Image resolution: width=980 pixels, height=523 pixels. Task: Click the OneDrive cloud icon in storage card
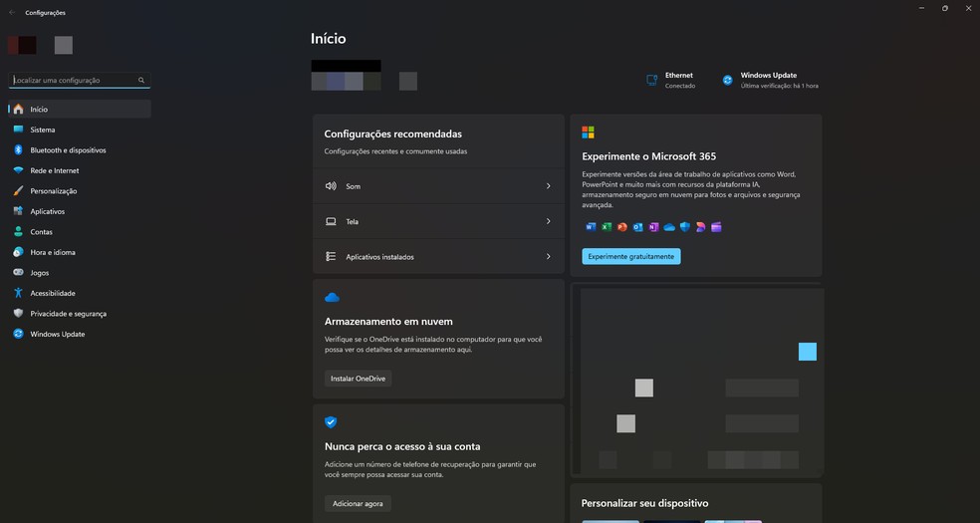(332, 298)
